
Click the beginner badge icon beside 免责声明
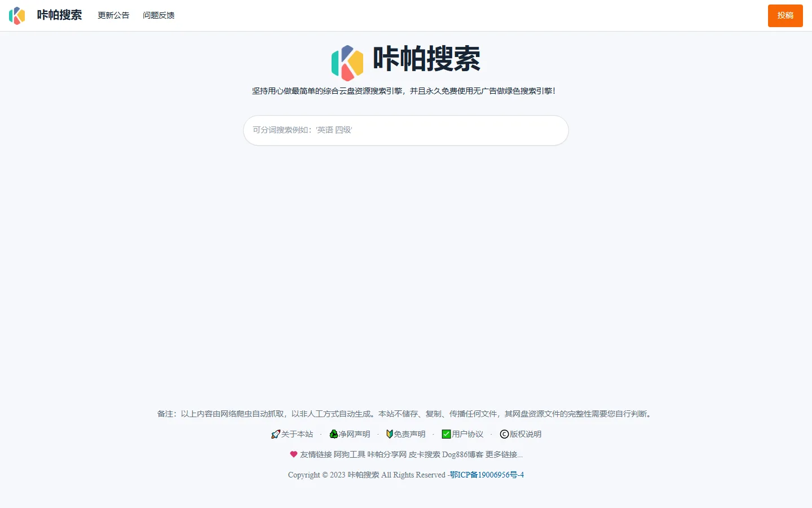[x=389, y=434]
